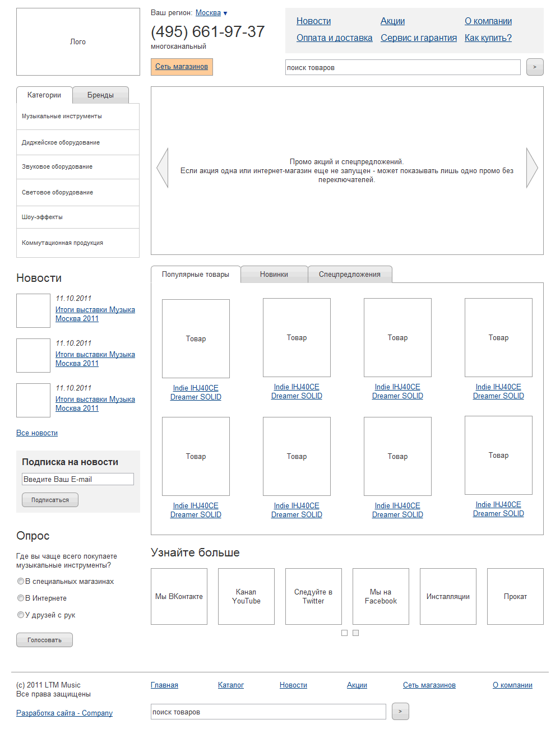This screenshot has height=729, width=560.
Task: Open category Шоу-эффекты
Action: (78, 217)
